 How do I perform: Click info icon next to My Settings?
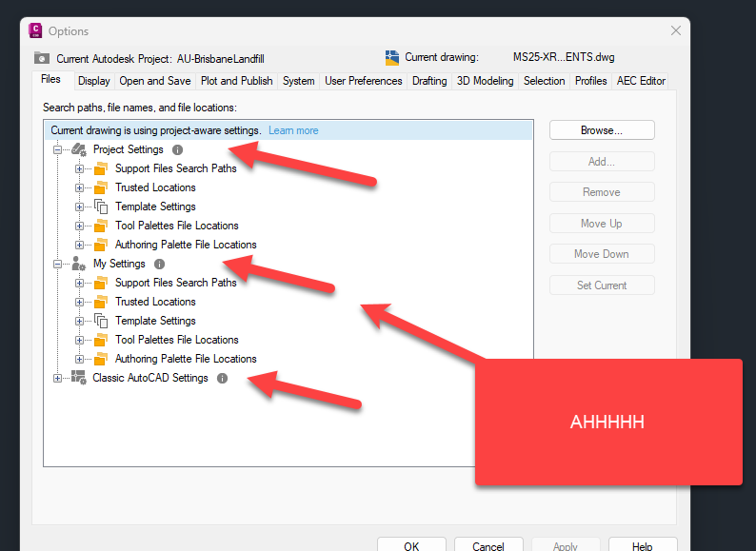coord(159,265)
